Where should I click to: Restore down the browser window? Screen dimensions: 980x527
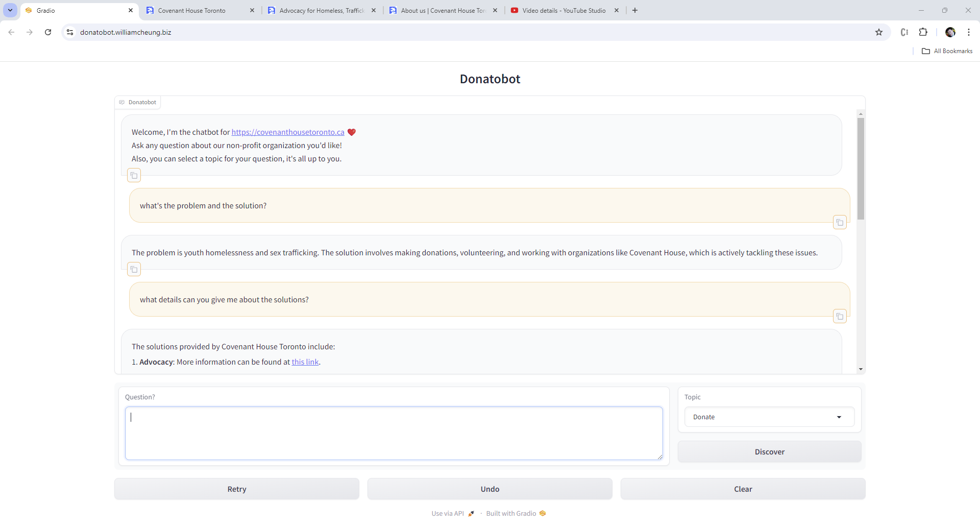[x=945, y=10]
